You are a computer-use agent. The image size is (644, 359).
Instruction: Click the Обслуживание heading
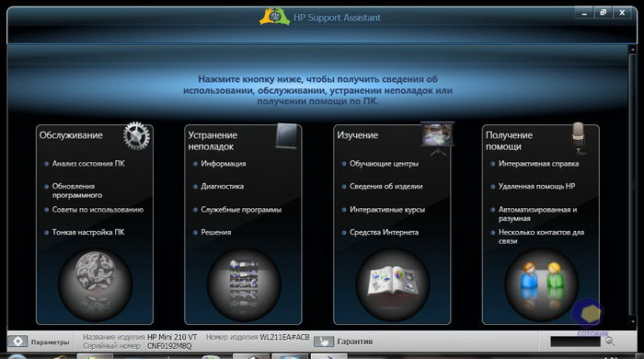tap(71, 135)
